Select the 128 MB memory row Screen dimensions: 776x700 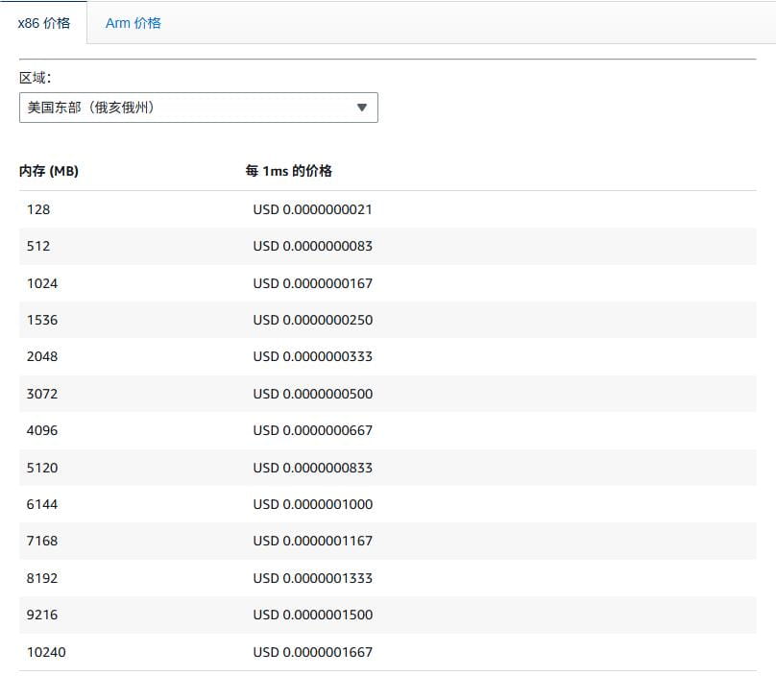tap(40, 209)
